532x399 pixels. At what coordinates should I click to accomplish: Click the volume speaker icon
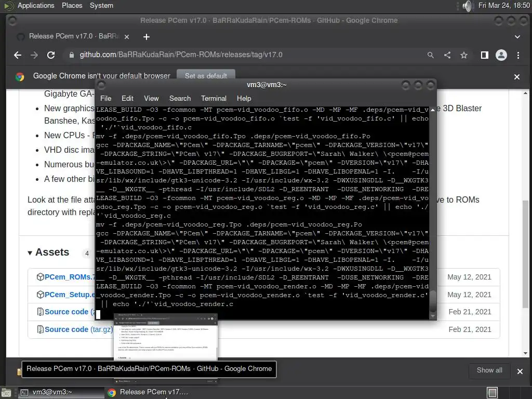coord(467,6)
